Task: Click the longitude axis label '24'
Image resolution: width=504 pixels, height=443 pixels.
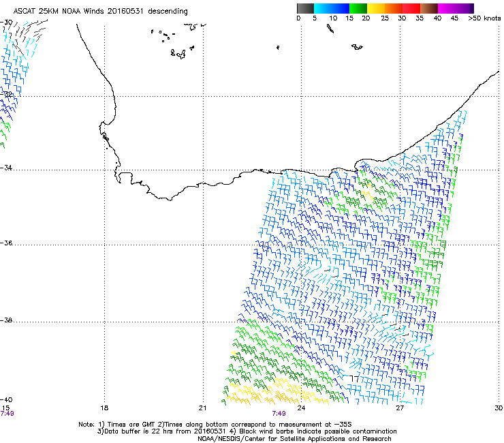Action: pos(301,408)
